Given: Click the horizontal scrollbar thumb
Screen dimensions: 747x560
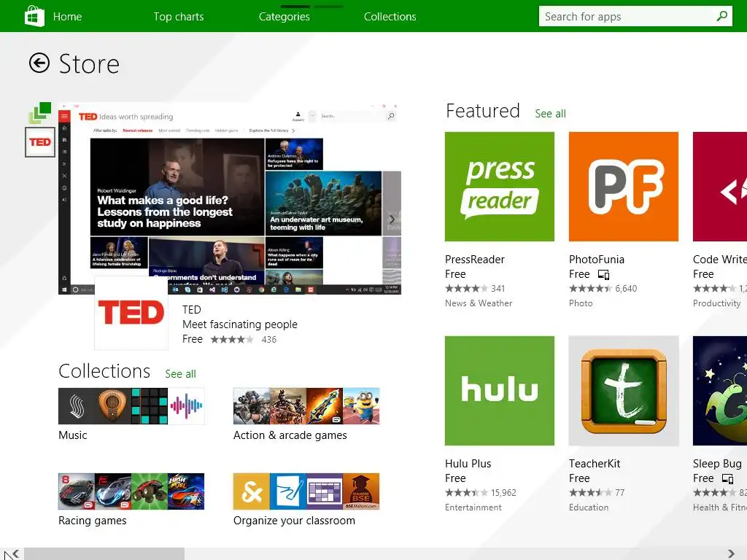Looking at the screenshot, I should pyautogui.click(x=104, y=554).
